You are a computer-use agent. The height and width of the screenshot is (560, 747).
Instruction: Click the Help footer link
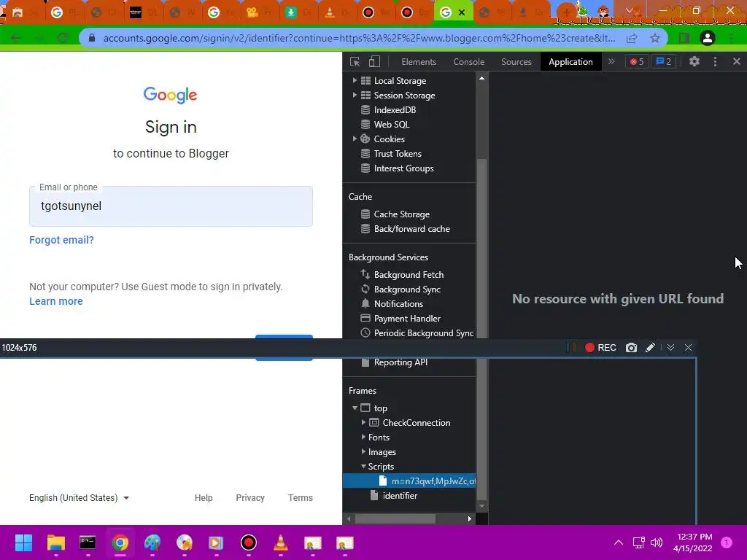click(204, 497)
